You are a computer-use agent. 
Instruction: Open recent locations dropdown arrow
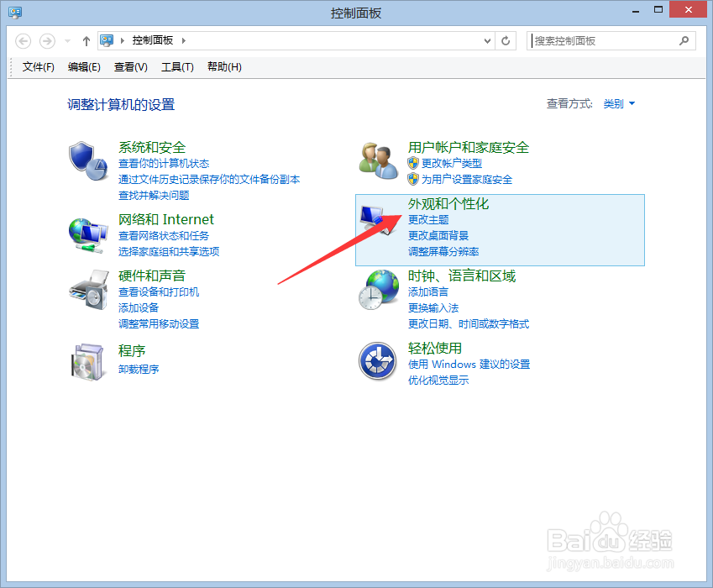pos(68,41)
